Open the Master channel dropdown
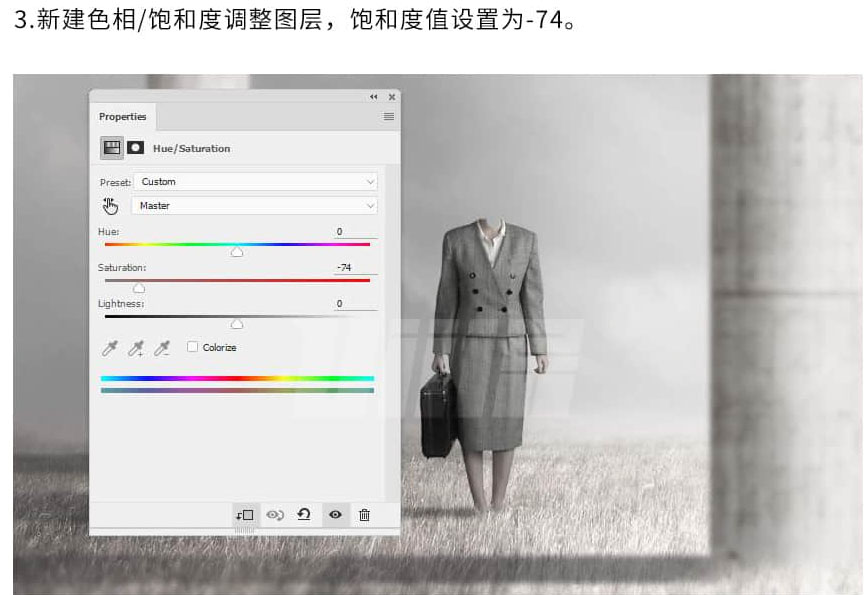864x595 pixels. click(x=254, y=205)
